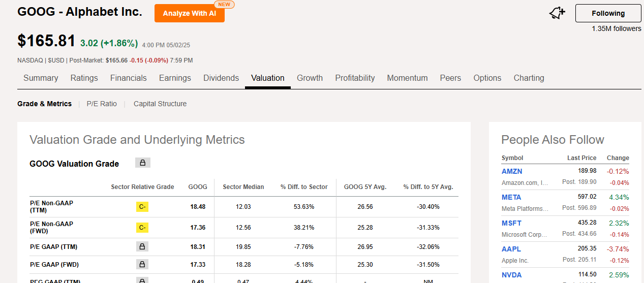Click post-market price $165.66
This screenshot has width=644, height=283.
[x=116, y=60]
